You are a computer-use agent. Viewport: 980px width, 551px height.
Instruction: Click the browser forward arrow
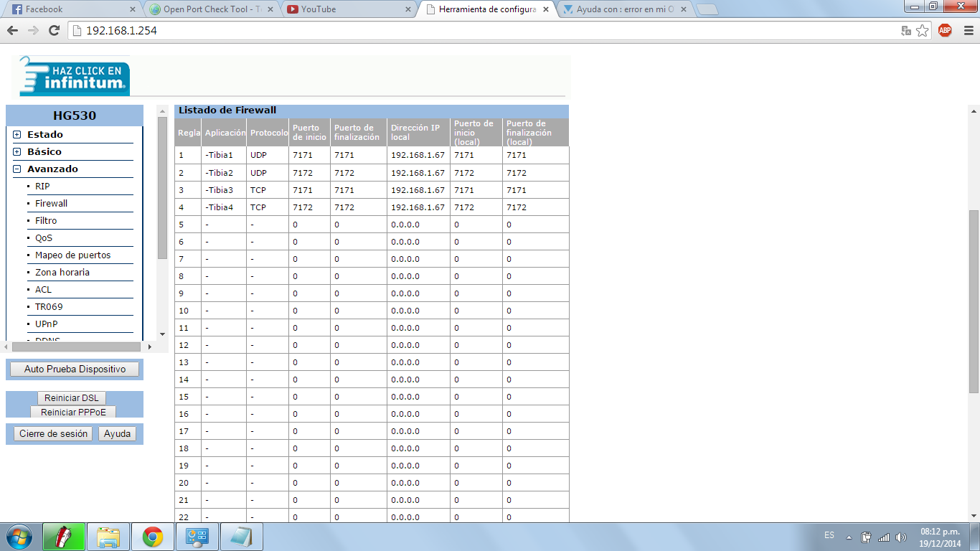[x=33, y=31]
